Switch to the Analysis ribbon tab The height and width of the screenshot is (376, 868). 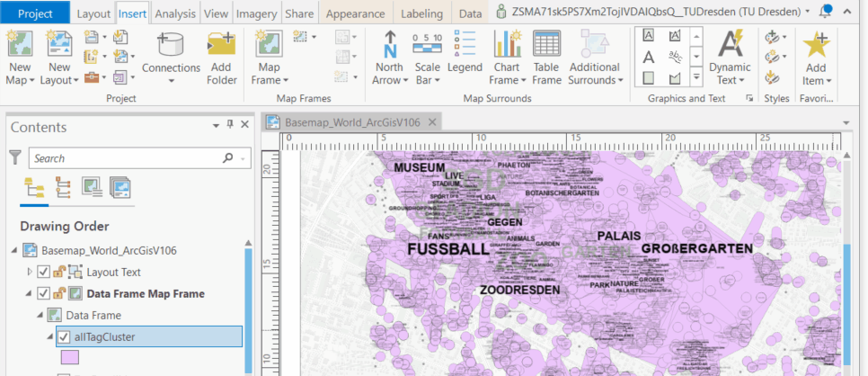(x=175, y=13)
